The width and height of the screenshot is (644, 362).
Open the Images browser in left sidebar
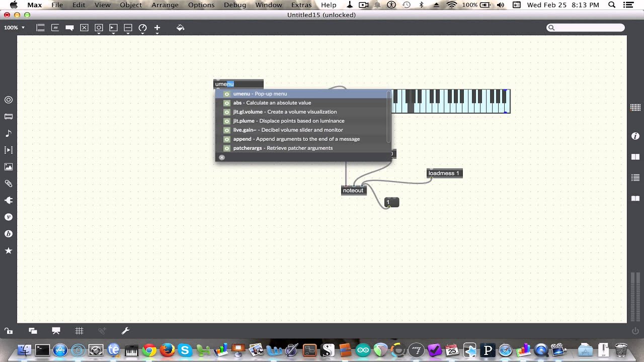point(9,166)
